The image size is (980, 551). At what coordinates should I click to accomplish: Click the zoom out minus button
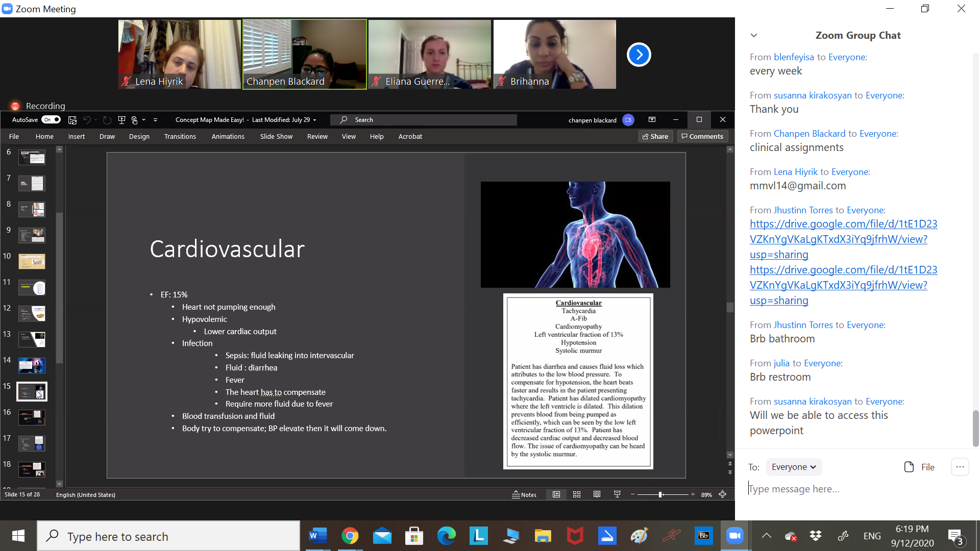coord(633,494)
